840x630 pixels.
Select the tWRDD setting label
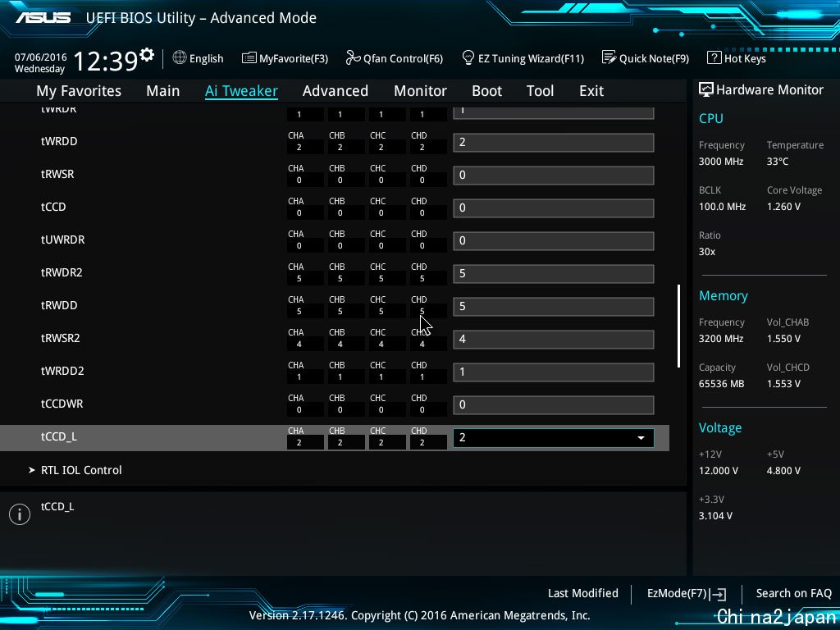coord(59,141)
